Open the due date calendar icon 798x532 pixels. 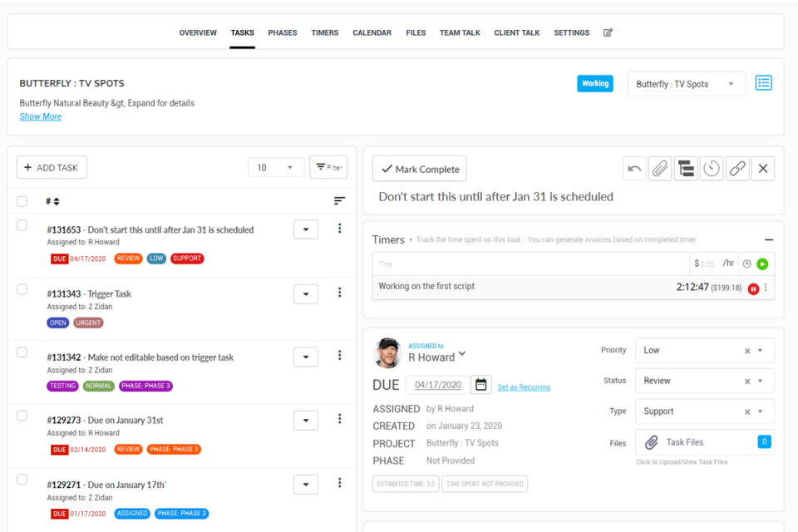tap(481, 385)
